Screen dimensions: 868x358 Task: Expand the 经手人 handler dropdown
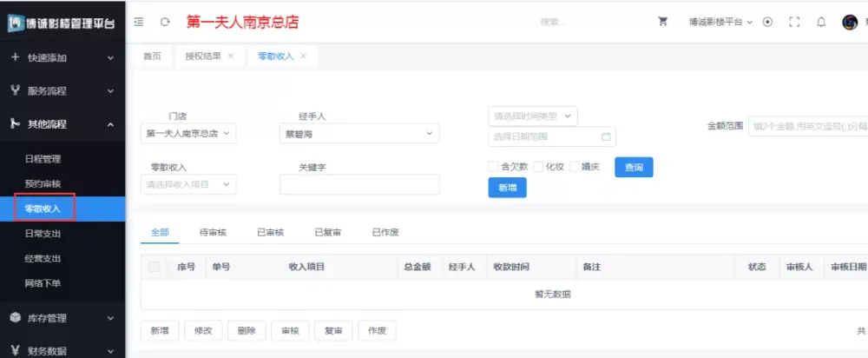[359, 134]
